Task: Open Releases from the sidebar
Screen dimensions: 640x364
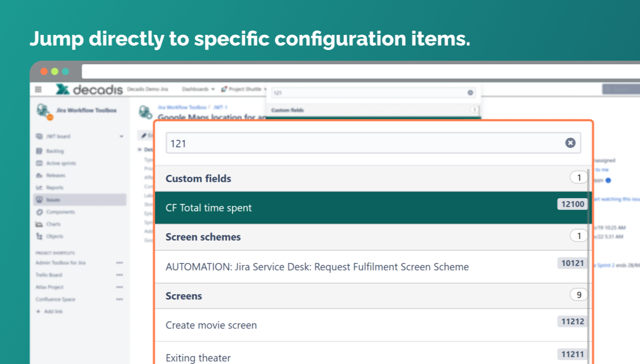Action: pos(56,175)
